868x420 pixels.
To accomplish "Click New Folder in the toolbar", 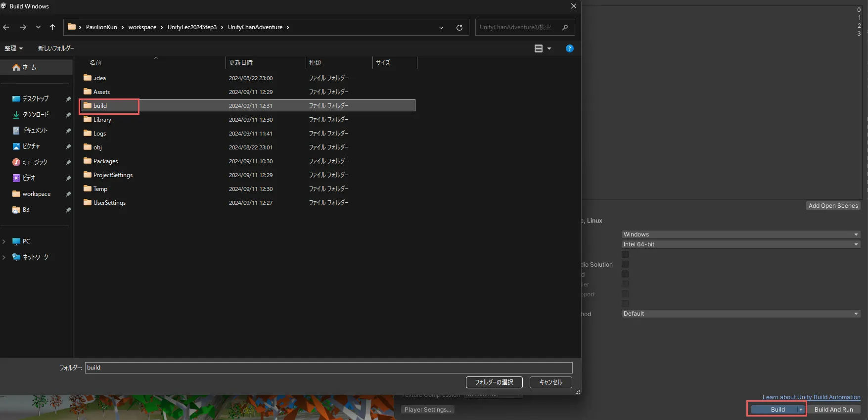I will click(x=56, y=48).
